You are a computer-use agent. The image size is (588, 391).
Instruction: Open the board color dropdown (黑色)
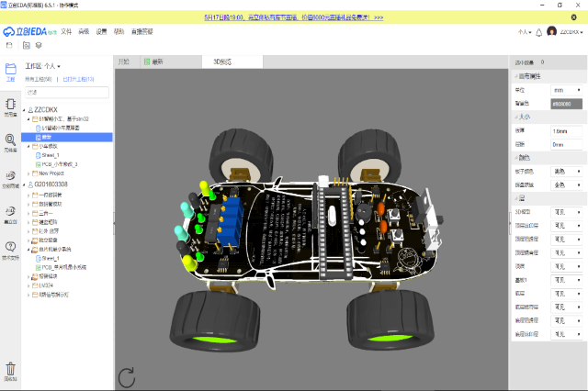coord(566,171)
